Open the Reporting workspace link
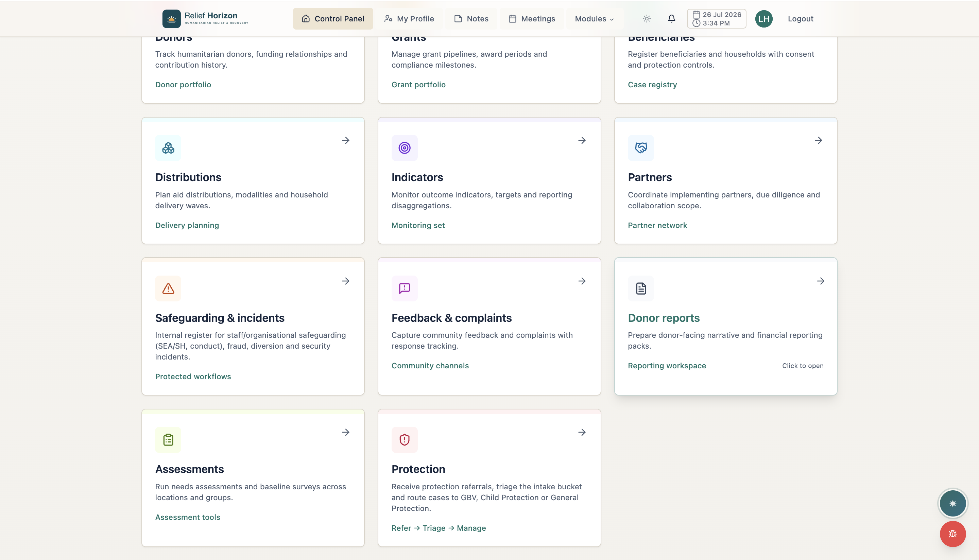The width and height of the screenshot is (979, 560). (x=667, y=366)
